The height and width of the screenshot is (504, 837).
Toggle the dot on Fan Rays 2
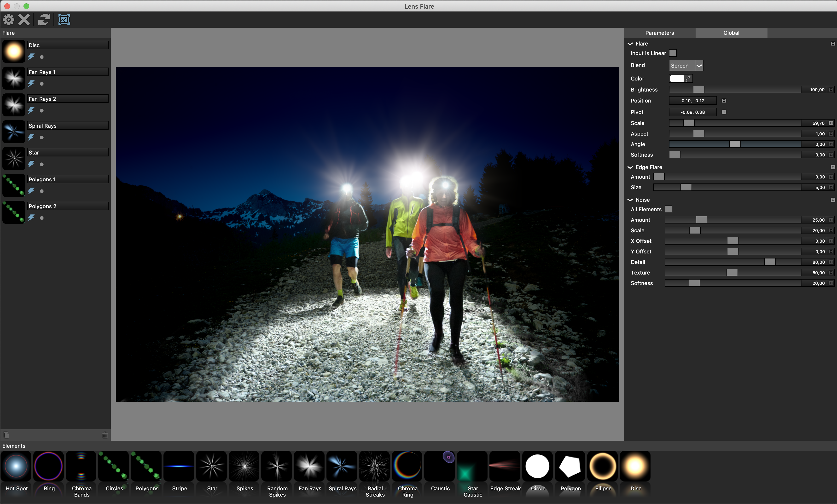pos(42,111)
